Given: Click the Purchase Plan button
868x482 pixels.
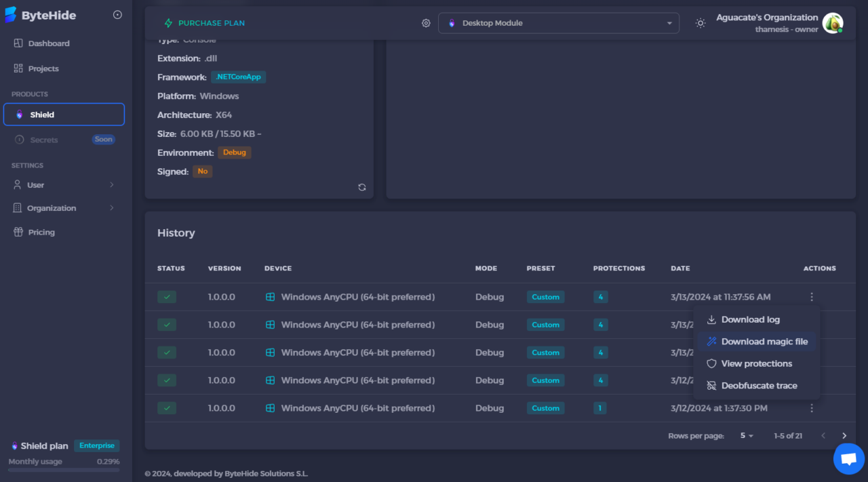Looking at the screenshot, I should (x=205, y=23).
